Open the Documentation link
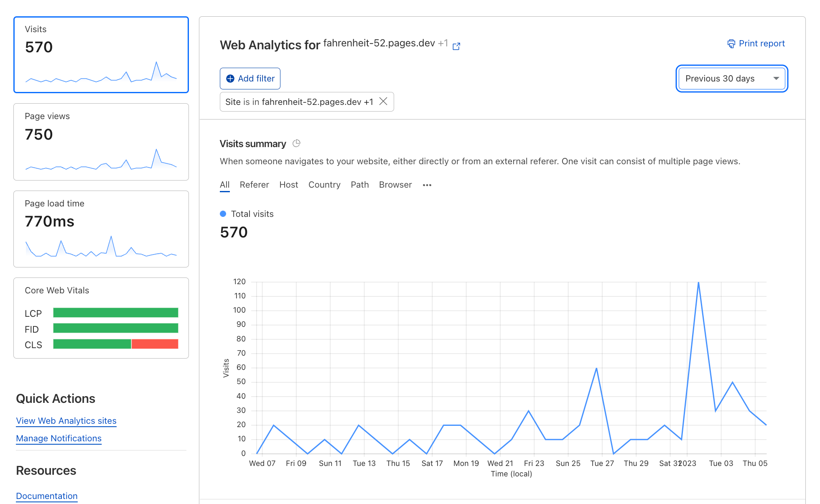The width and height of the screenshot is (820, 504). tap(46, 496)
